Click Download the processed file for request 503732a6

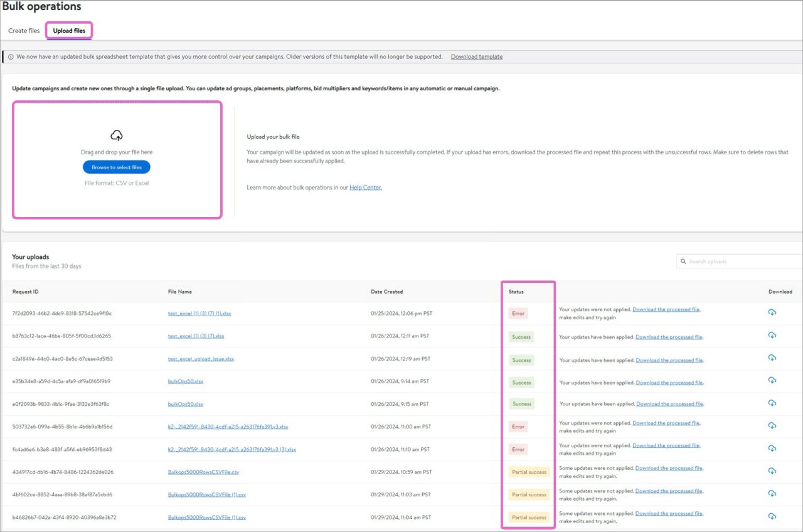pos(666,423)
